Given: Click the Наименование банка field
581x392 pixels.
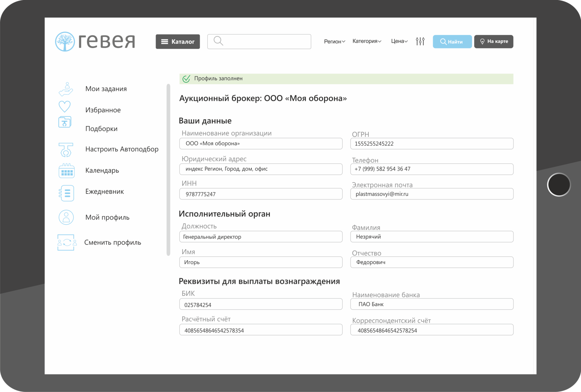Looking at the screenshot, I should pos(432,304).
